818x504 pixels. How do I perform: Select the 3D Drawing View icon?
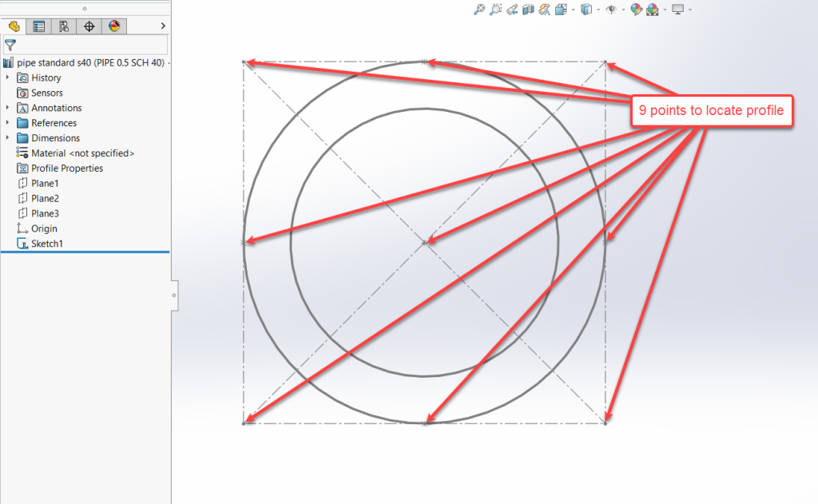[x=546, y=9]
